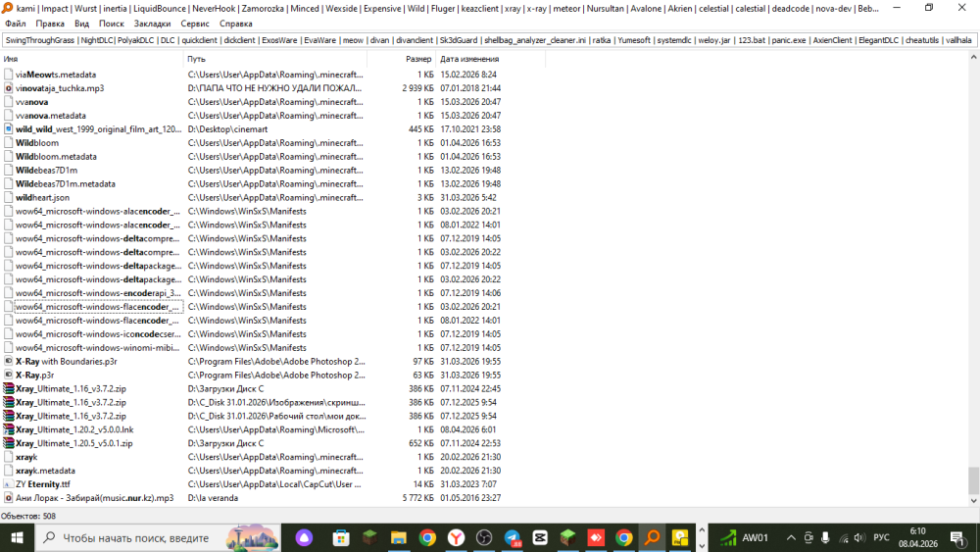
Task: Click the image icon of wild_wild_west_1999 file
Action: point(8,128)
